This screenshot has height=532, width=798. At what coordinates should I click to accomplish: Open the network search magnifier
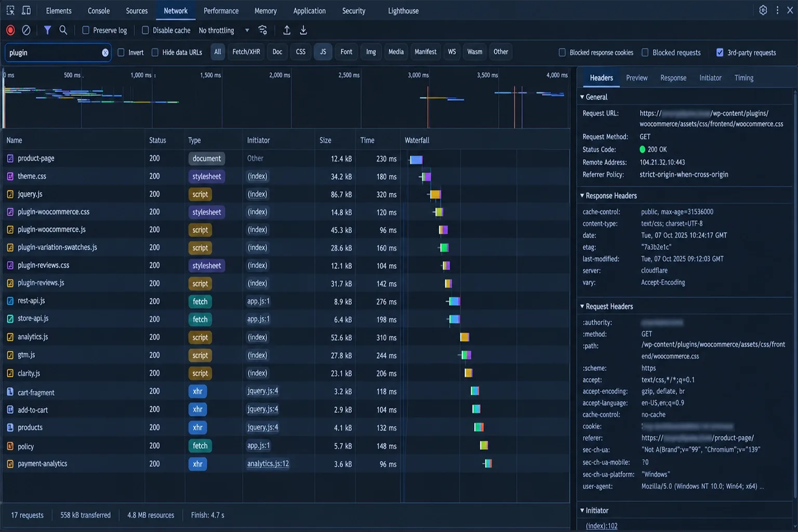point(63,30)
